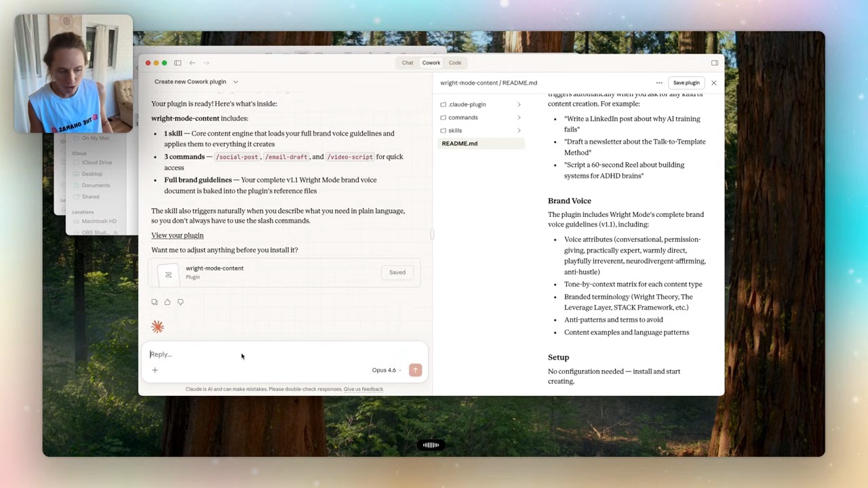Close the README.md preview panel

[713, 83]
